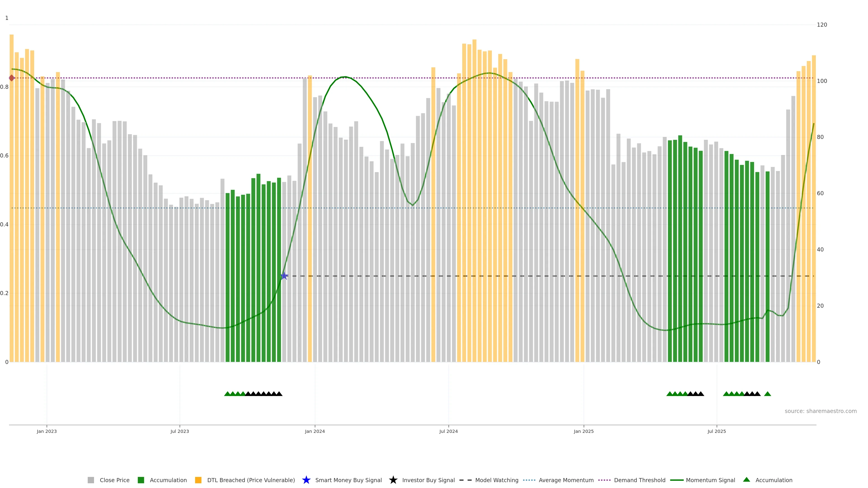Click the Jul 2025 x-axis tick label
Screen dimensions: 868x488
pos(716,432)
